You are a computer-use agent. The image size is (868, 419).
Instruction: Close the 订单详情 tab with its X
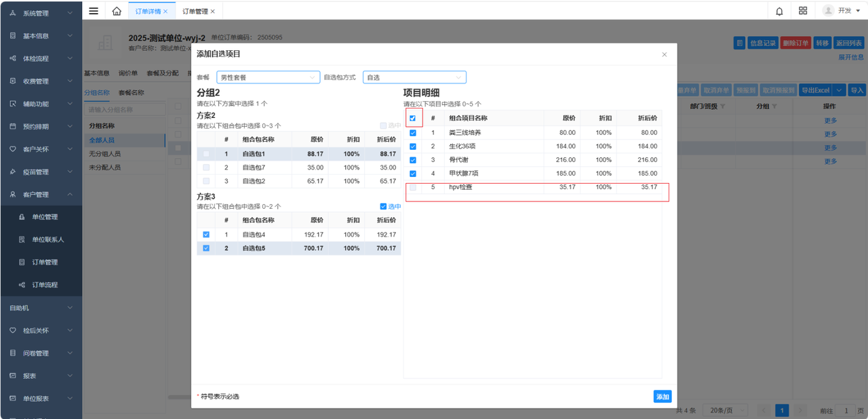[165, 12]
